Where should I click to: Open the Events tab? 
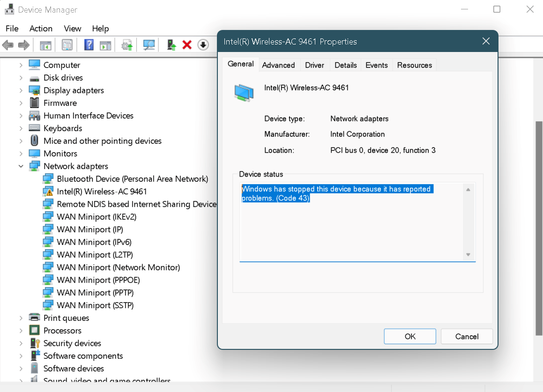(x=376, y=65)
